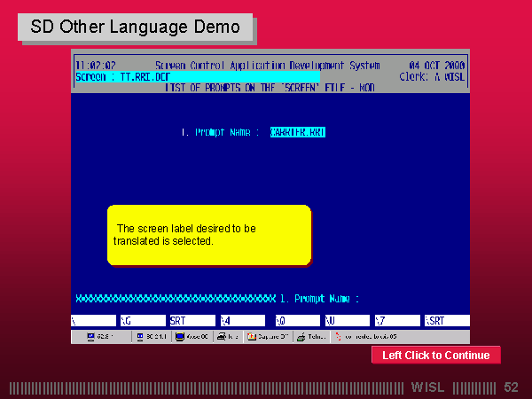Open the second taskbar item with monitor icon
Viewport: 532px width, 399px height.
(x=153, y=337)
